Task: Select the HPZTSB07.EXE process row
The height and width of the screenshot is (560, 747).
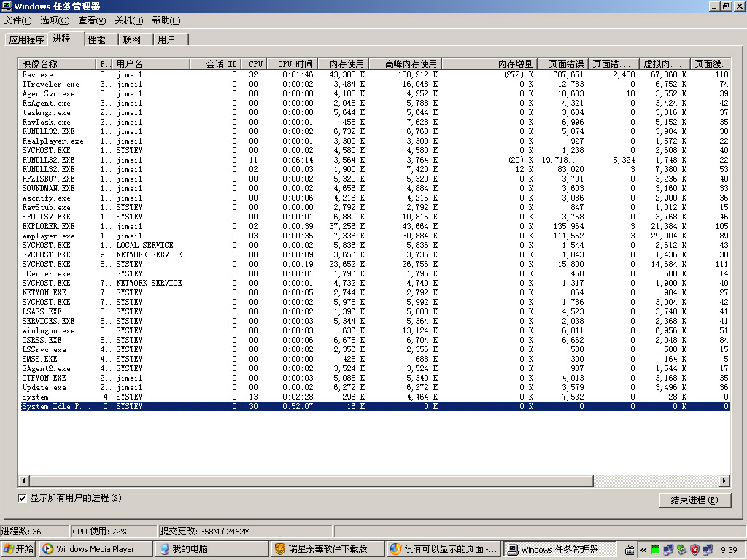Action: click(x=376, y=179)
